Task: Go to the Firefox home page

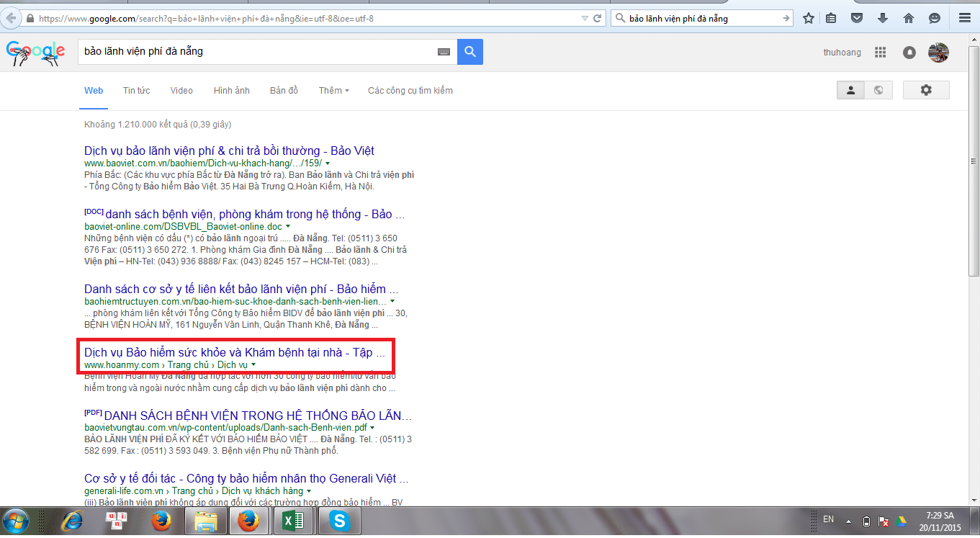Action: click(908, 18)
